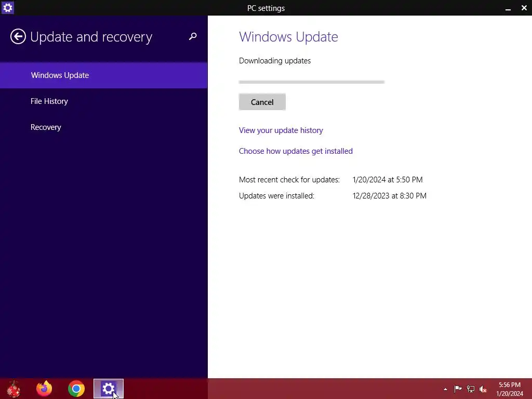Close the PC settings window
This screenshot has height=399, width=532.
coord(524,8)
